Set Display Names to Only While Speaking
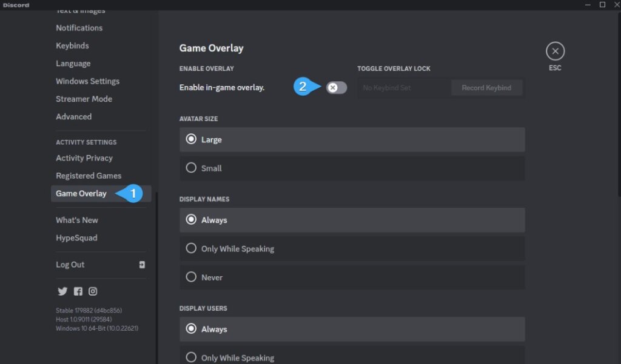Viewport: 621px width, 364px height. (x=352, y=248)
